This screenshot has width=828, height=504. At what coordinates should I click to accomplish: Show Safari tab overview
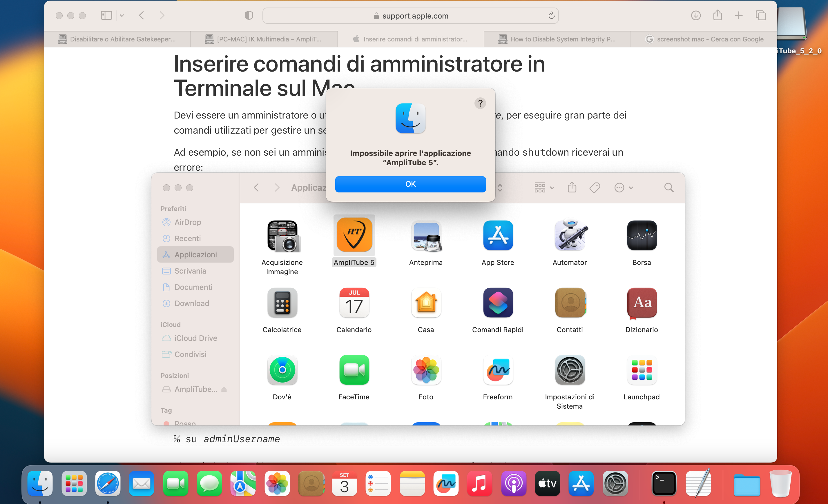(x=760, y=15)
